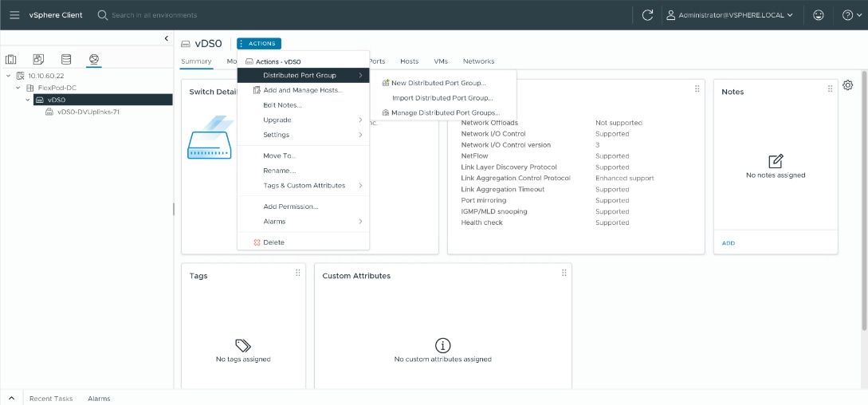This screenshot has width=868, height=405.
Task: Click the red Delete icon
Action: [x=257, y=242]
